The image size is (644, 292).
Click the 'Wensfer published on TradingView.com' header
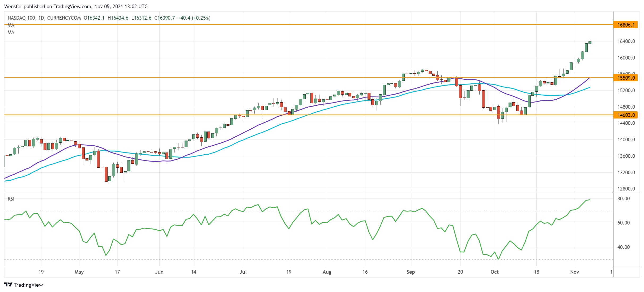76,6
